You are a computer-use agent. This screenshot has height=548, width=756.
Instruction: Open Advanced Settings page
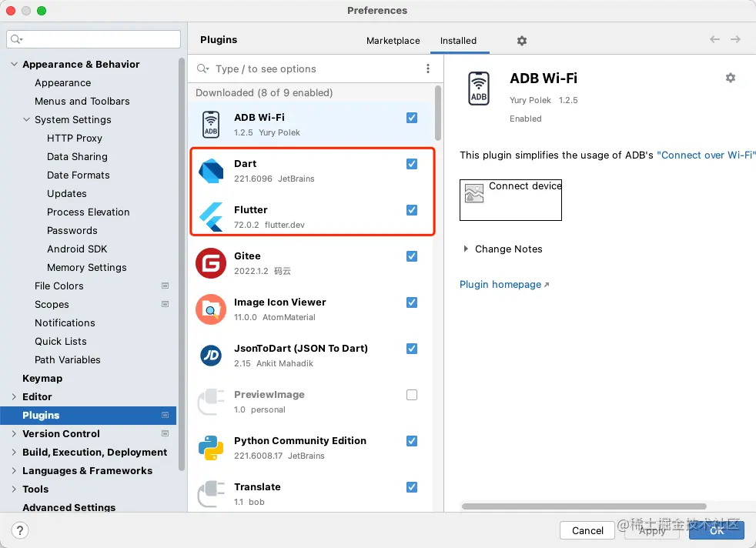click(69, 507)
